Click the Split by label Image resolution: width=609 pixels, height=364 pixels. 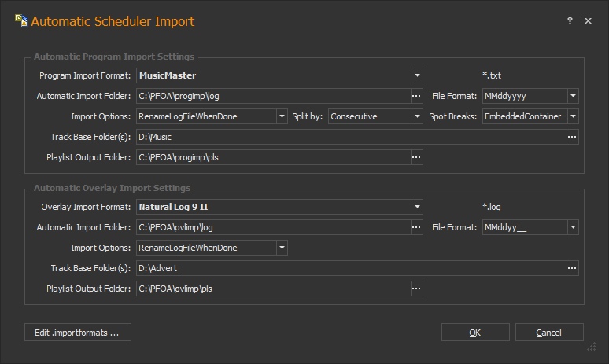click(x=307, y=116)
